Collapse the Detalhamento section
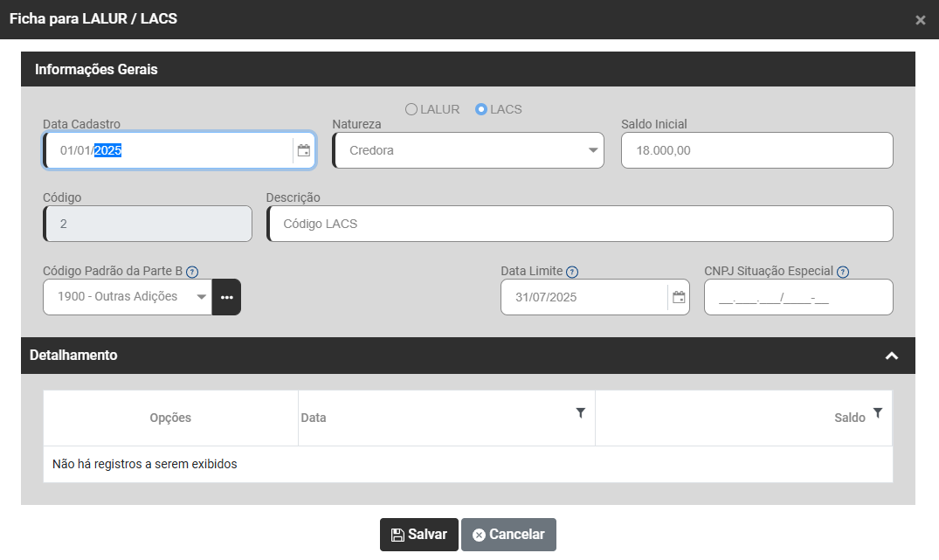The image size is (939, 560). tap(892, 356)
